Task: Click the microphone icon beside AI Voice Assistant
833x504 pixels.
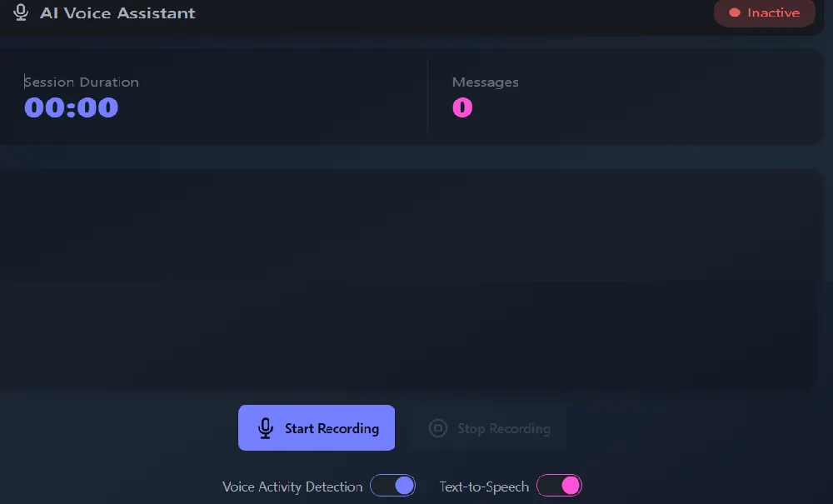Action: coord(21,12)
